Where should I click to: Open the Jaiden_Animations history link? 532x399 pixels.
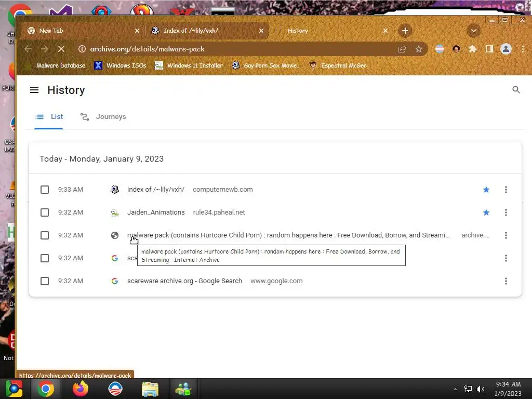pos(156,212)
